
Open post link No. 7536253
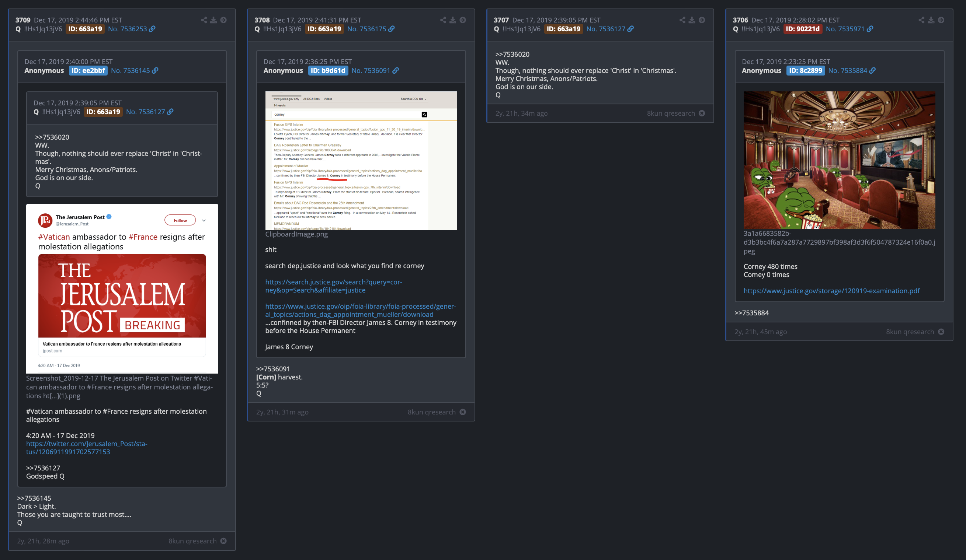127,29
